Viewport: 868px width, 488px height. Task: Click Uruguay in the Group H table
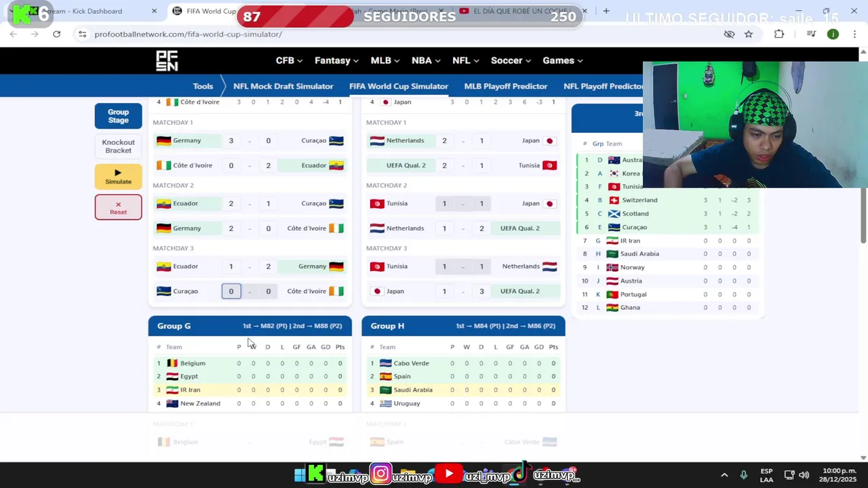click(407, 403)
